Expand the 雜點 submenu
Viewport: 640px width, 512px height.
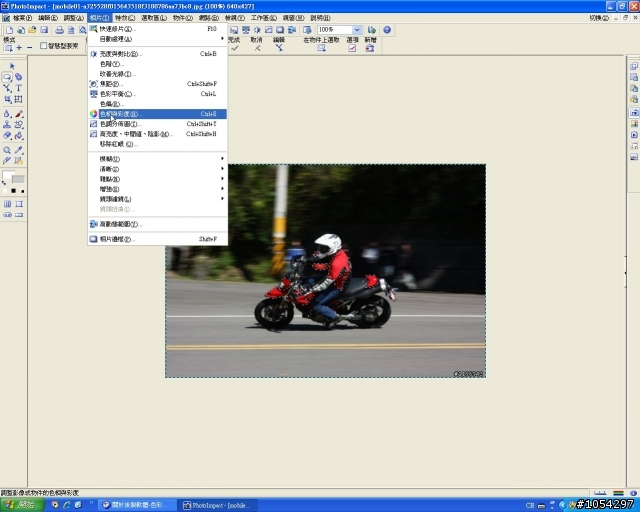[158, 179]
